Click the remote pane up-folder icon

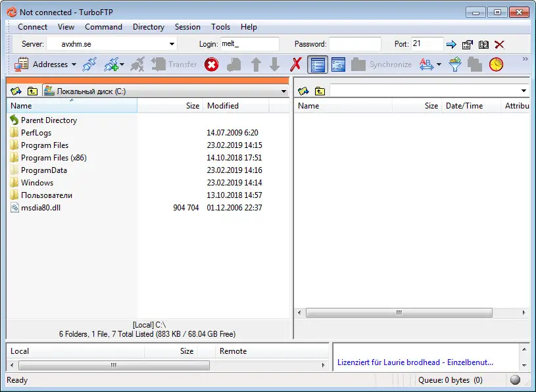point(320,91)
